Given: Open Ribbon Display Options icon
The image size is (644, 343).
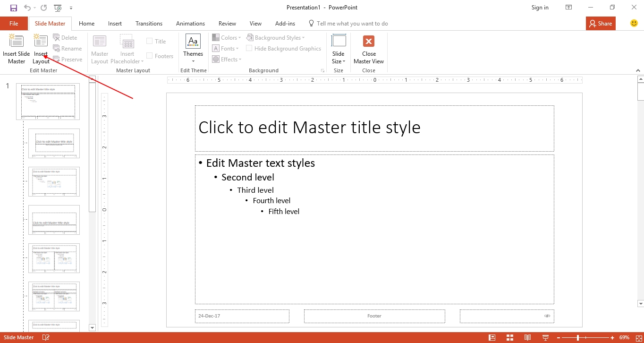Looking at the screenshot, I should coord(569,8).
